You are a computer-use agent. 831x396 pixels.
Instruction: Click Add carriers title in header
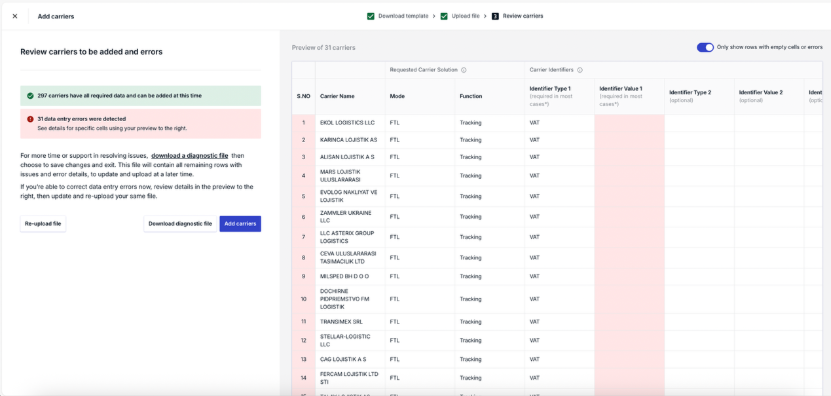[56, 16]
